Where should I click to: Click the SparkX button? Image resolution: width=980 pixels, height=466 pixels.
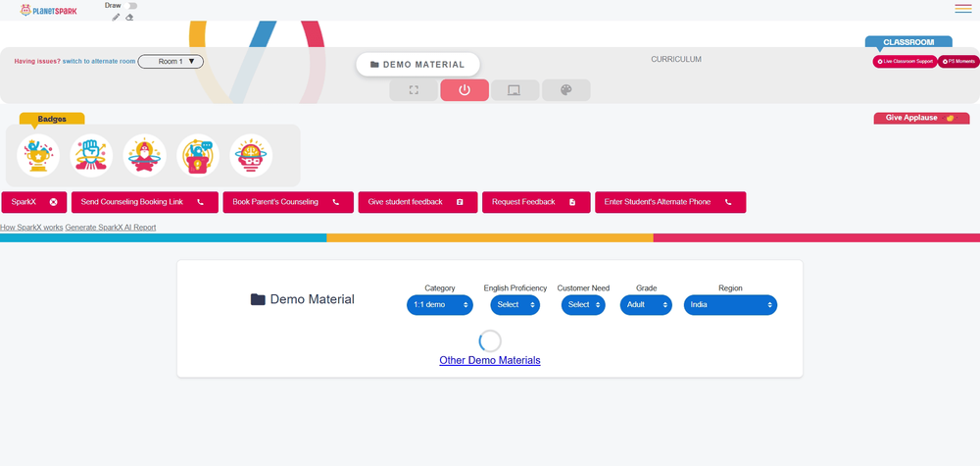pos(34,202)
